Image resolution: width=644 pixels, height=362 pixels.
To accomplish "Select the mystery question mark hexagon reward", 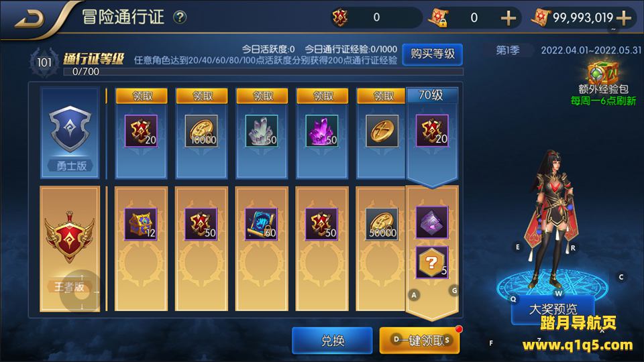I will point(431,263).
